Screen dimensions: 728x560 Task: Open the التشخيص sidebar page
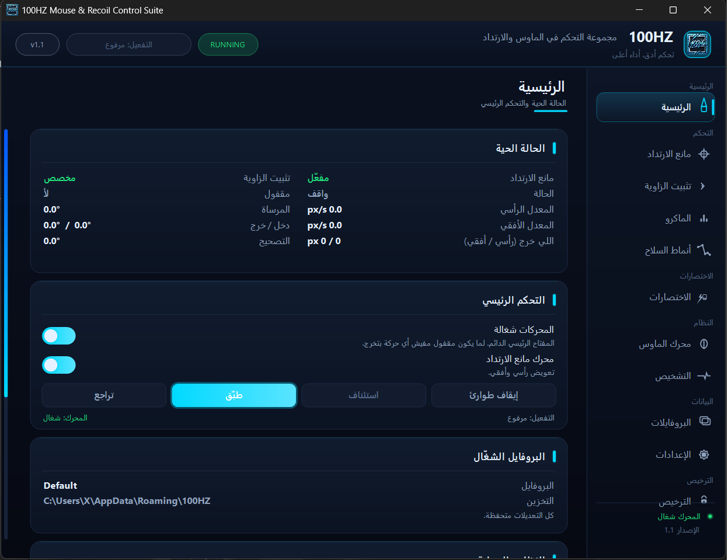point(656,376)
